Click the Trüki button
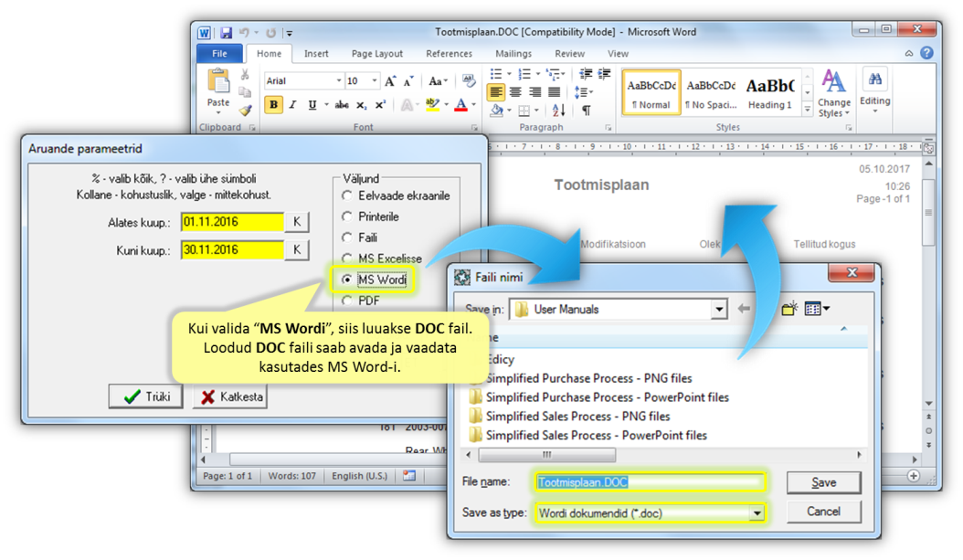Image resolution: width=963 pixels, height=560 pixels. [x=146, y=396]
